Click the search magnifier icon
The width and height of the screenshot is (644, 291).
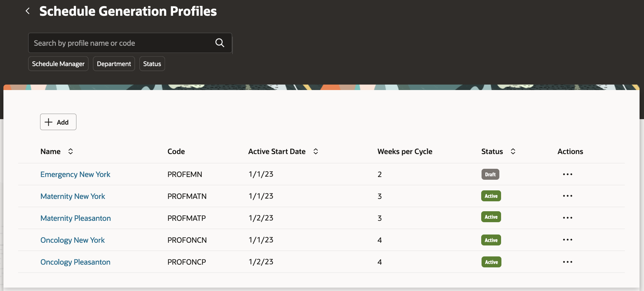click(x=220, y=43)
